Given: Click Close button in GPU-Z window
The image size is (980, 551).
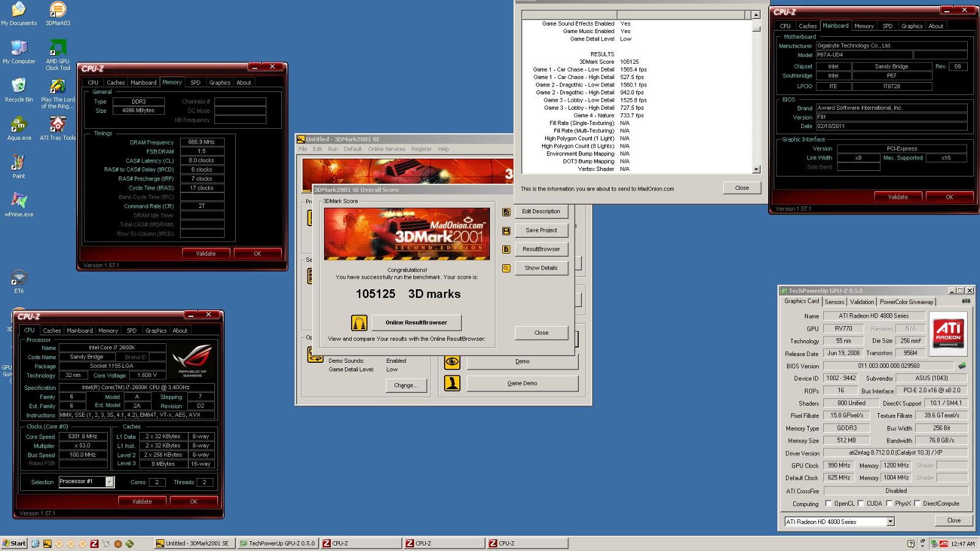Looking at the screenshot, I should point(954,520).
